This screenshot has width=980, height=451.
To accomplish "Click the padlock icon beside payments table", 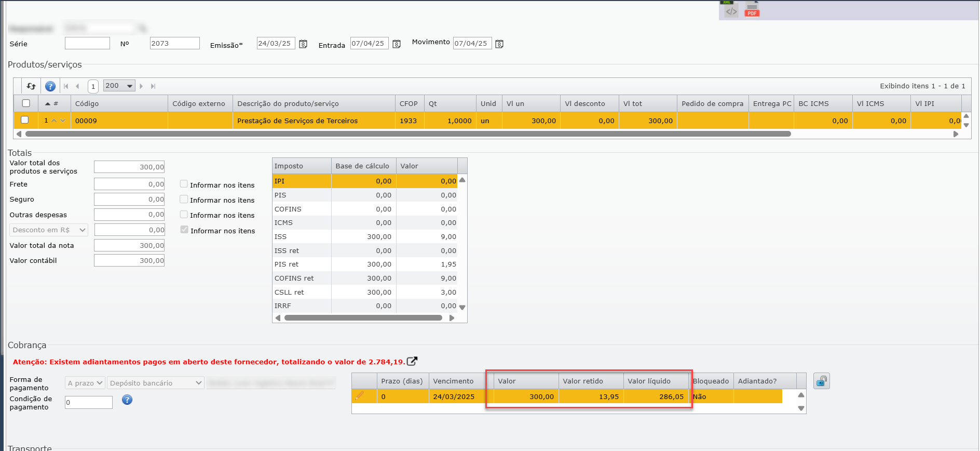I will pos(821,381).
